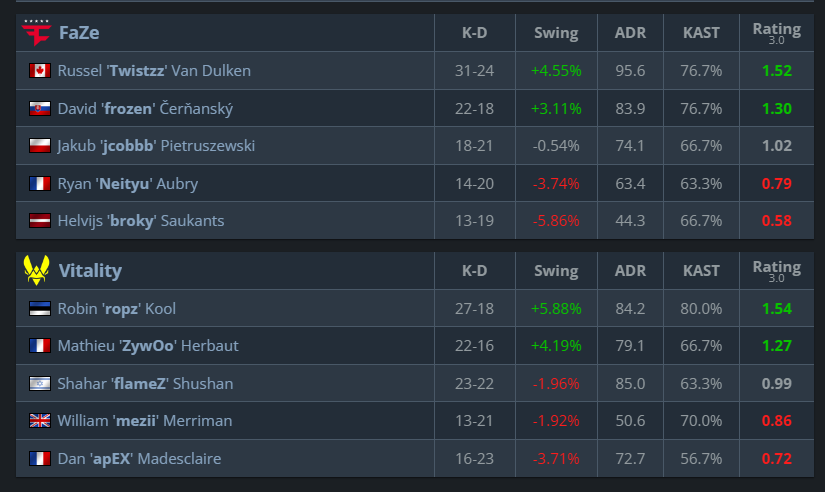Click the Latvian flag next to broky

(x=40, y=220)
